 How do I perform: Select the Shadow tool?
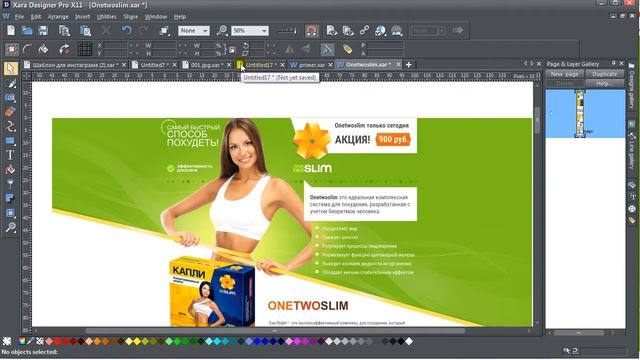tap(11, 198)
